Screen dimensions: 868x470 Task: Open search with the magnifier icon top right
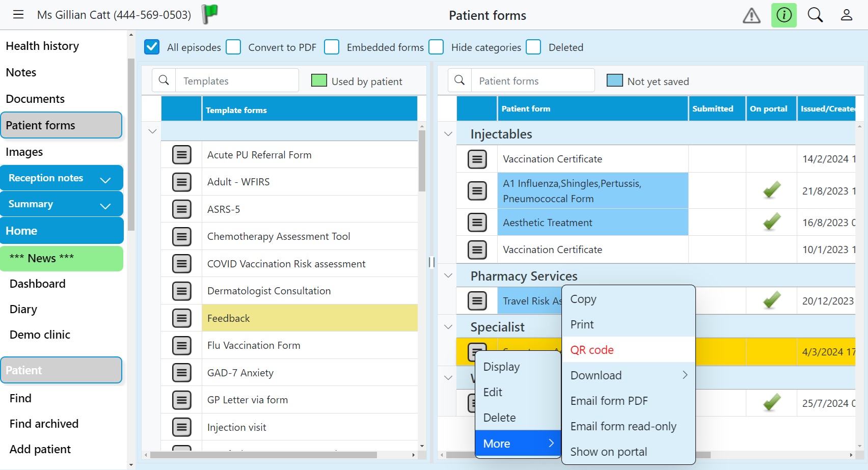pos(815,15)
